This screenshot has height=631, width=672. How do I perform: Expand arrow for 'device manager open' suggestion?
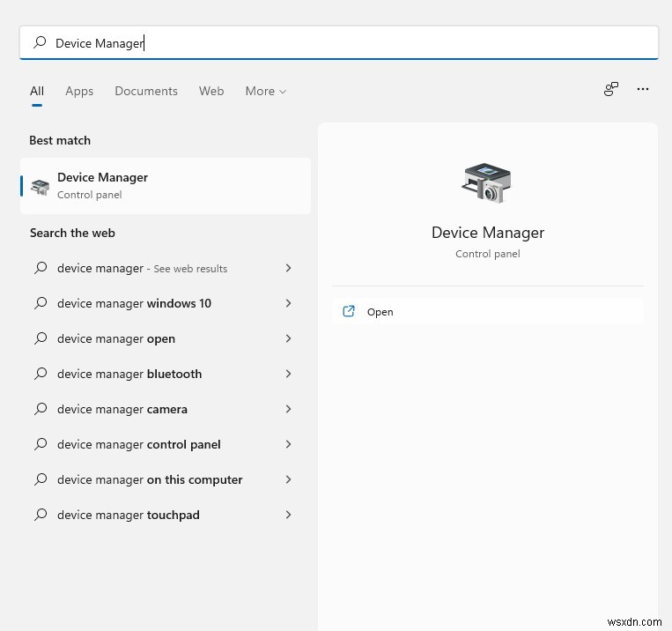[288, 338]
